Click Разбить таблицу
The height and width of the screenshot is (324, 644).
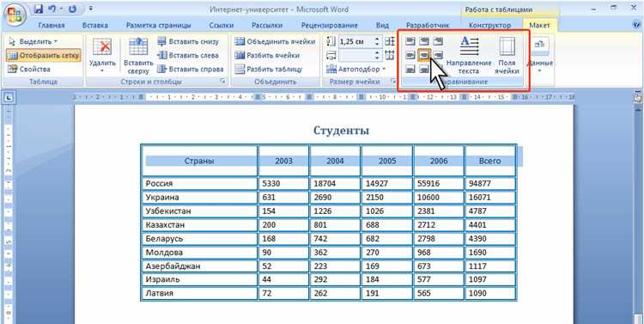point(268,69)
